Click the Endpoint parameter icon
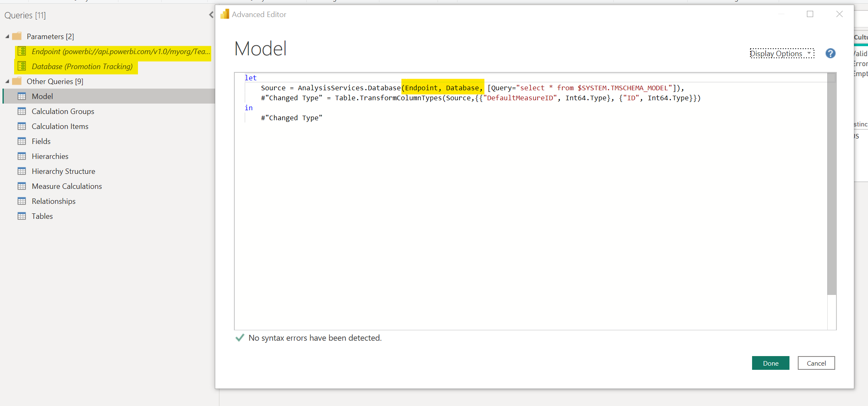This screenshot has height=406, width=868. 22,52
